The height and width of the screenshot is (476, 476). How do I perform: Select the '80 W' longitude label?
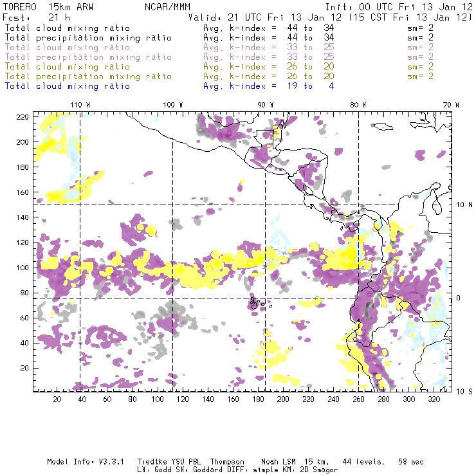point(358,105)
